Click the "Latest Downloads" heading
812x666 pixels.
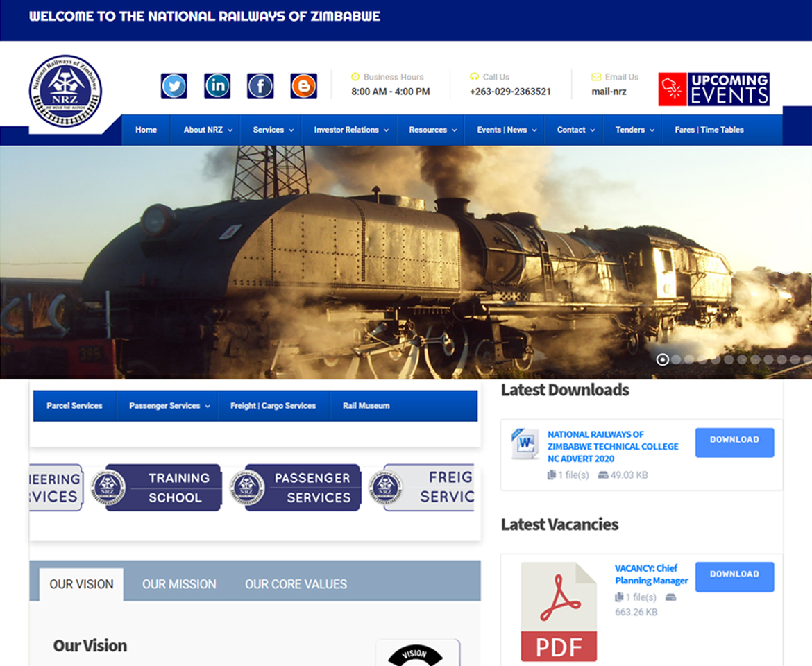point(565,390)
